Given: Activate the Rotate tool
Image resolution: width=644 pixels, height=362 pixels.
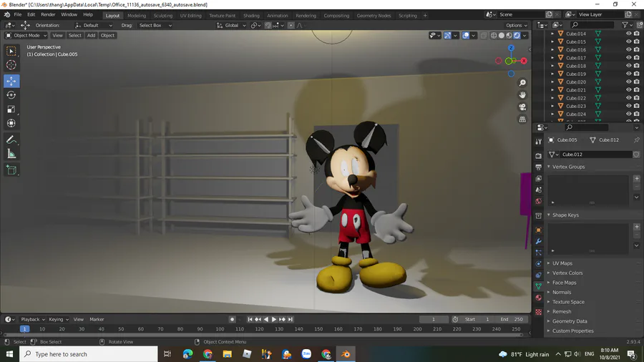Looking at the screenshot, I should point(11,95).
